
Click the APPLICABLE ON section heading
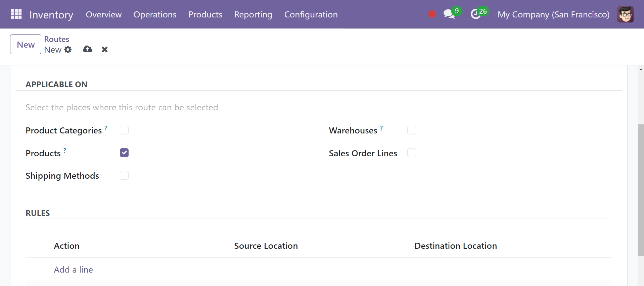coord(56,84)
